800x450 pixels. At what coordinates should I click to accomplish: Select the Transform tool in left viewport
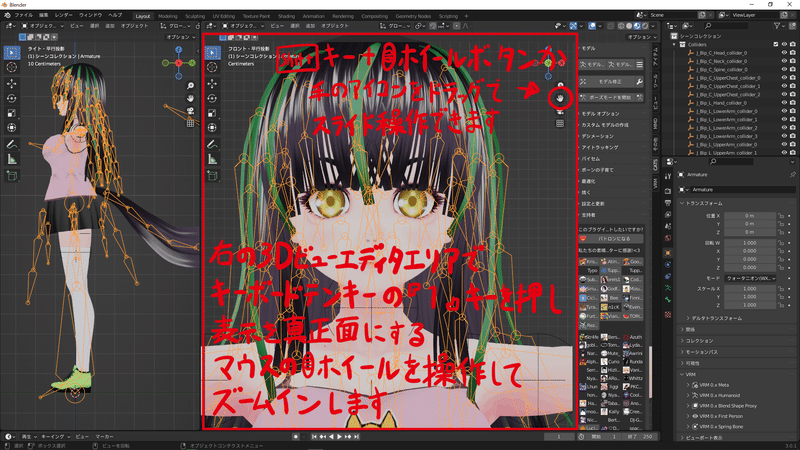coord(12,128)
